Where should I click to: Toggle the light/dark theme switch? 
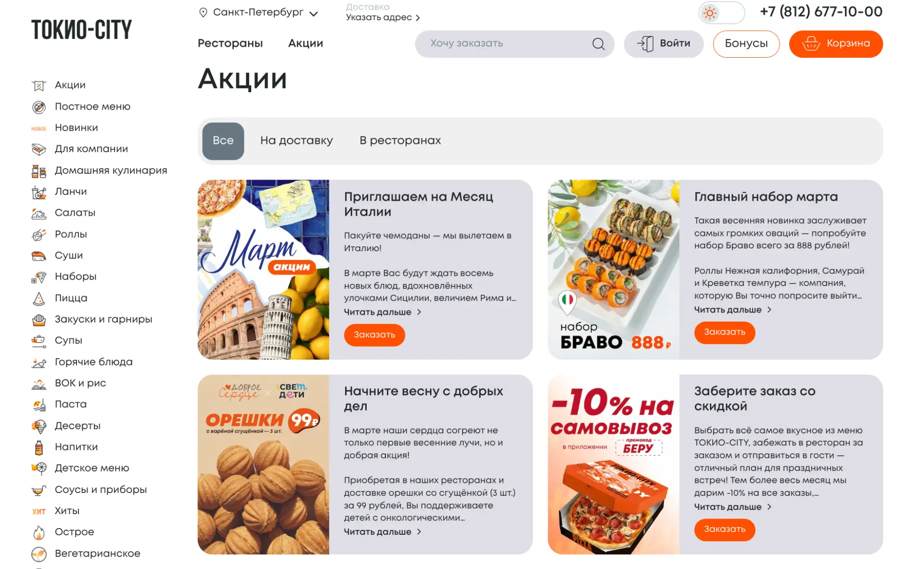721,13
